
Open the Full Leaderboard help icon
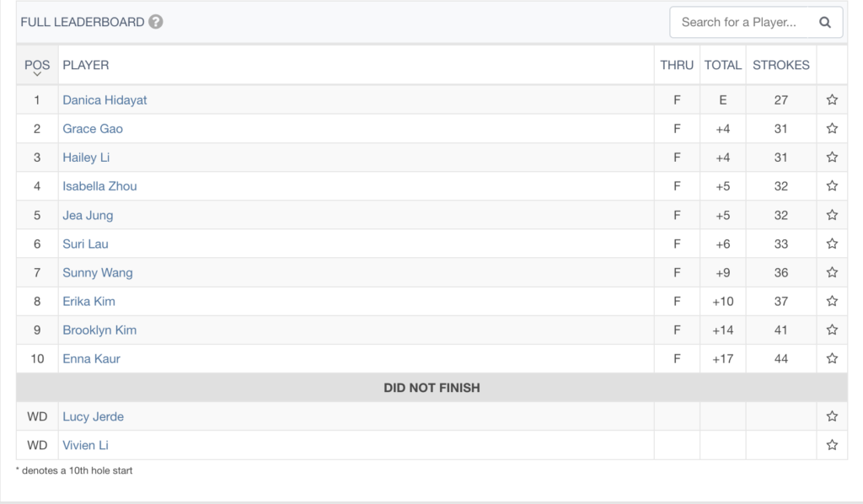pos(156,21)
